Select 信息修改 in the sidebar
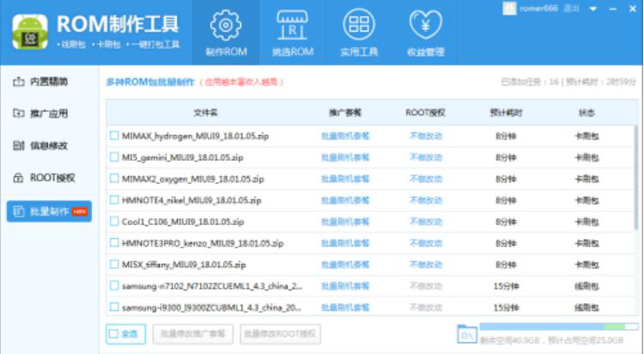644x354 pixels. 49,145
